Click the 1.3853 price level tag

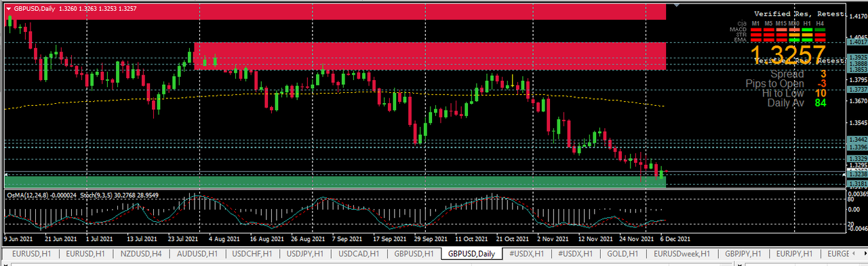tap(858, 69)
